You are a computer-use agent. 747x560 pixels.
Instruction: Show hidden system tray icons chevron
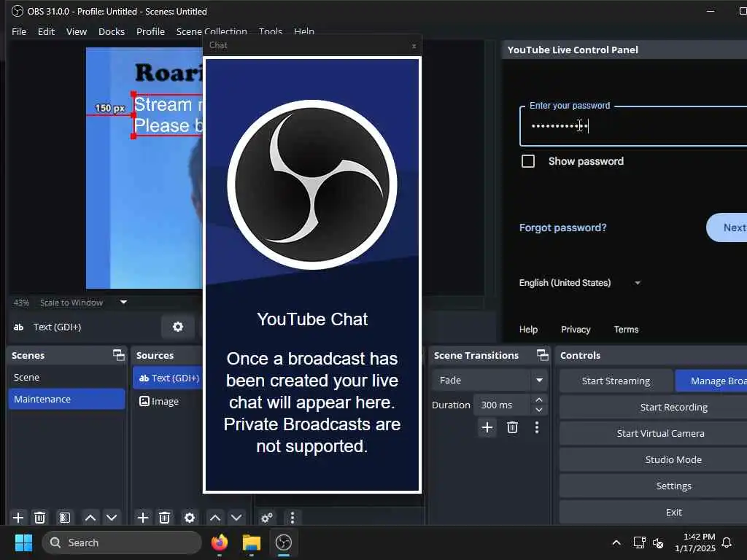pyautogui.click(x=616, y=542)
